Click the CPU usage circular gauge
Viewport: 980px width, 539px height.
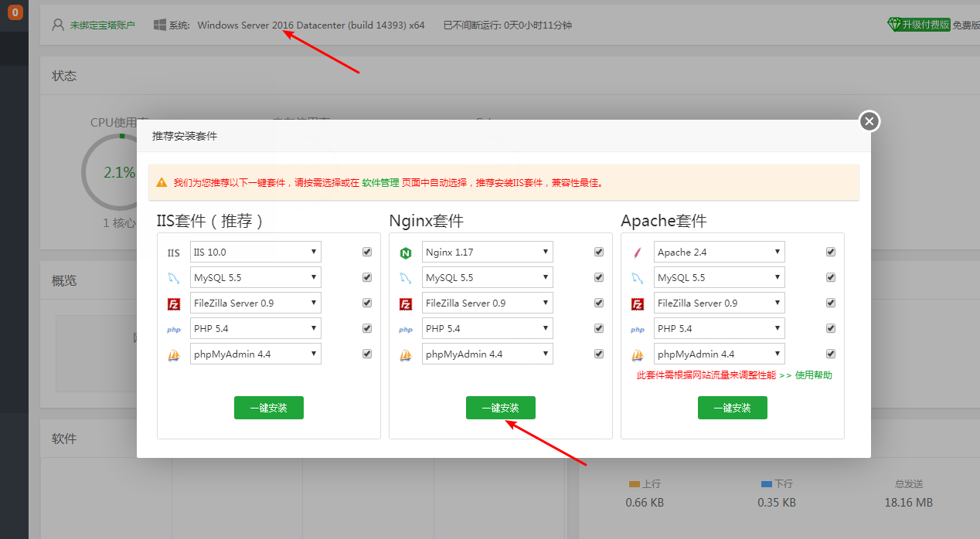click(x=119, y=172)
